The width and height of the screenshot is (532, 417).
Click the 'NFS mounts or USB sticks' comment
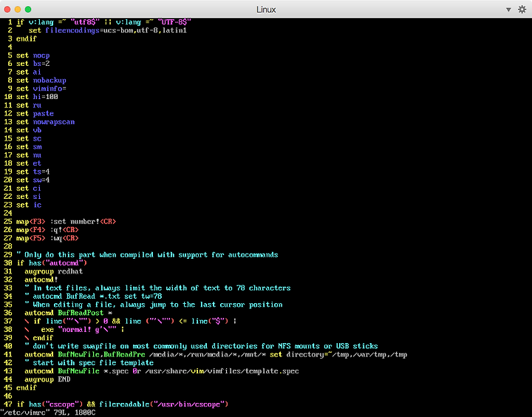(201, 346)
